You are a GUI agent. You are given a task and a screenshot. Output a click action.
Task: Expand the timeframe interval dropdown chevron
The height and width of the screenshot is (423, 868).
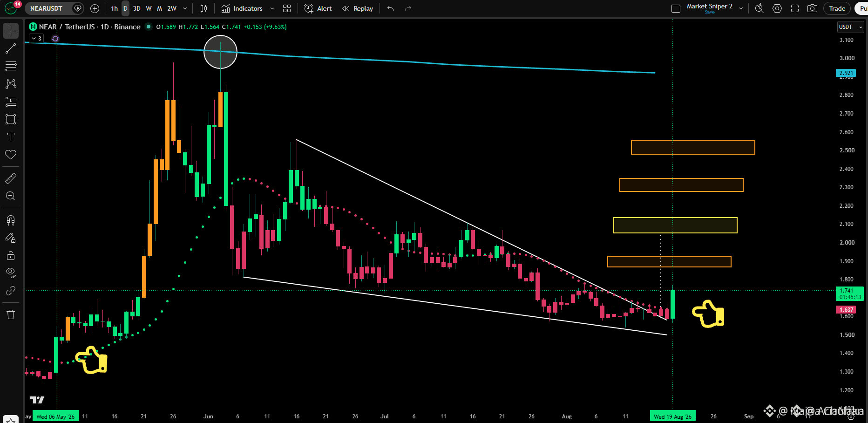tap(185, 8)
